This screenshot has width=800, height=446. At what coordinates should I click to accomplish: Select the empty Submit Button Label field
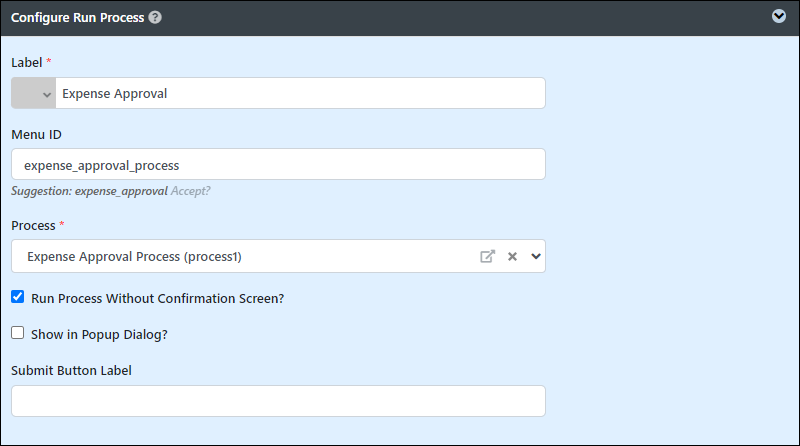tap(279, 401)
